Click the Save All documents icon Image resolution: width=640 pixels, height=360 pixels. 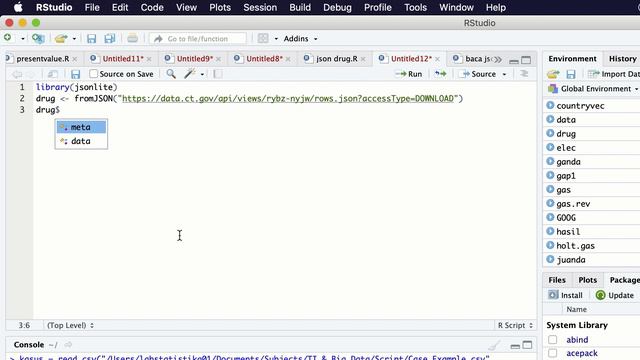[109, 38]
